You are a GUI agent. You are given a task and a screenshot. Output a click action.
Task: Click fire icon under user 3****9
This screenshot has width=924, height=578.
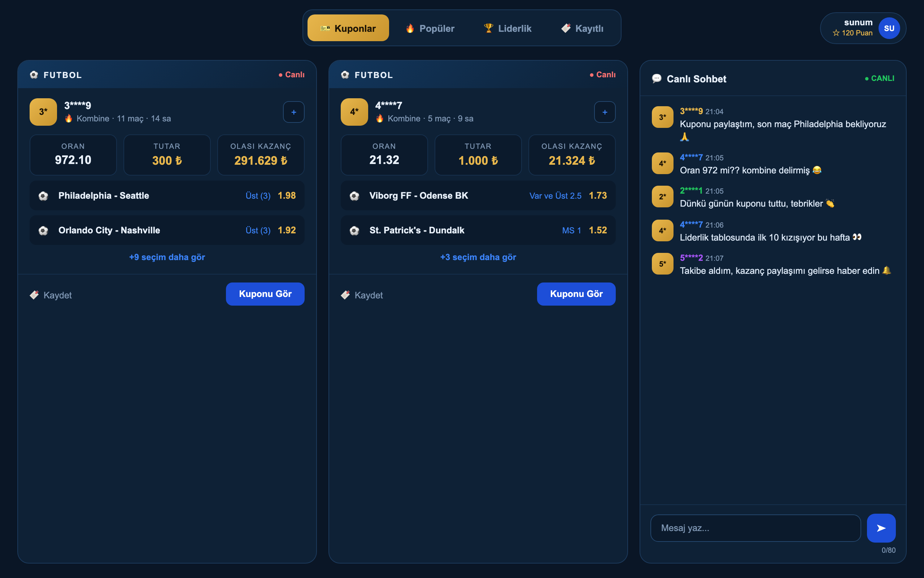coord(69,118)
